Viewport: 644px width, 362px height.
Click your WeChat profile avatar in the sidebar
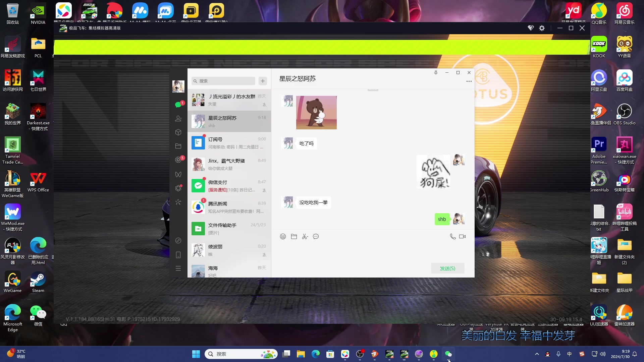(178, 86)
